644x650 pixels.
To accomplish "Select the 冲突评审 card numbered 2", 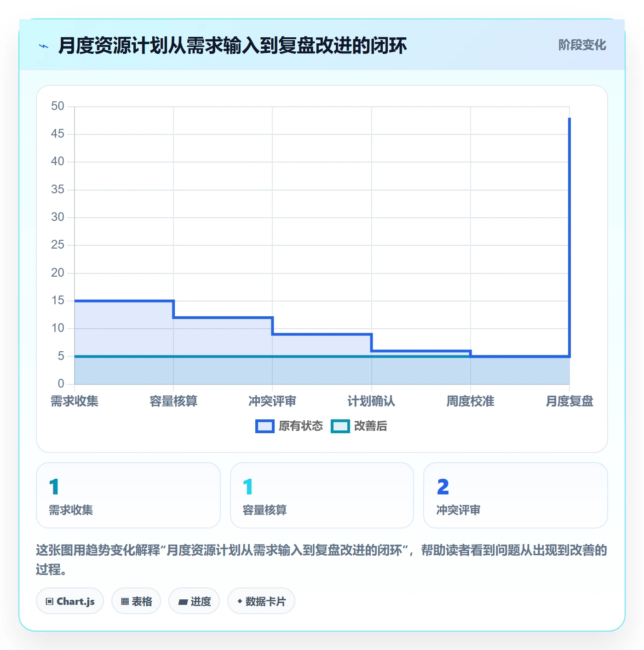I will [516, 495].
